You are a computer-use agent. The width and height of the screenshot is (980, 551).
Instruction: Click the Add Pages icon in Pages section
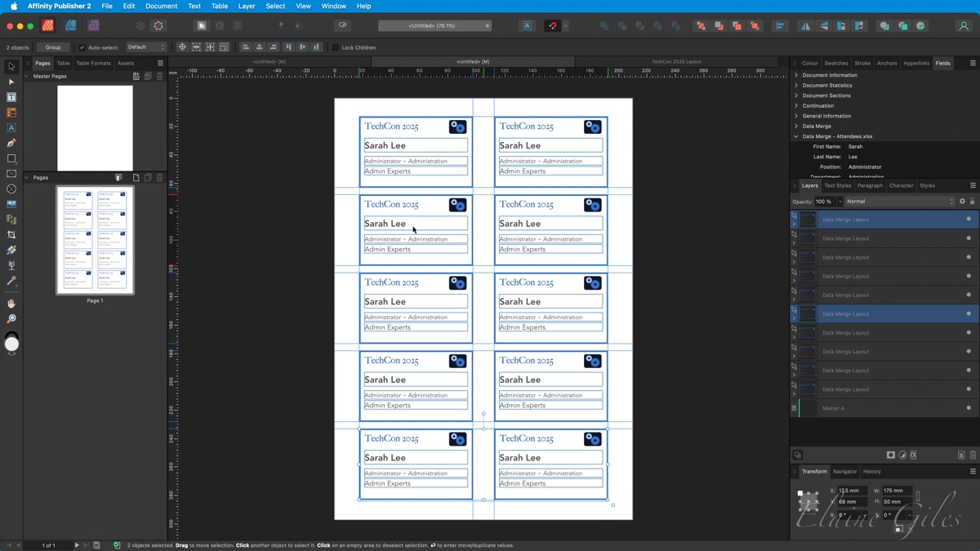tap(136, 177)
